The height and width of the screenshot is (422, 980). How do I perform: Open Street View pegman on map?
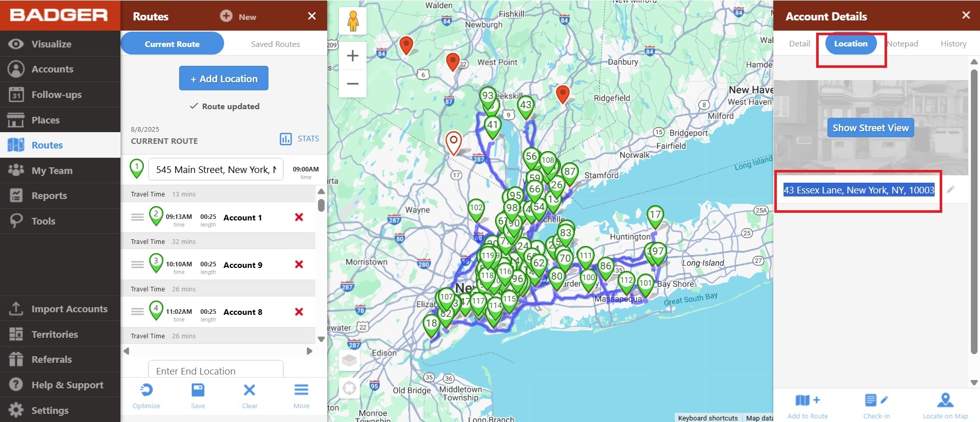point(353,21)
